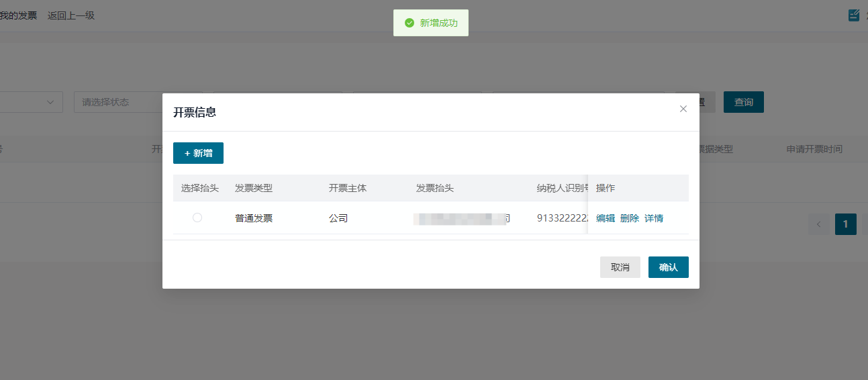Click the green check icon in the 新增成功 toast
Image resolution: width=868 pixels, height=380 pixels.
(x=409, y=23)
